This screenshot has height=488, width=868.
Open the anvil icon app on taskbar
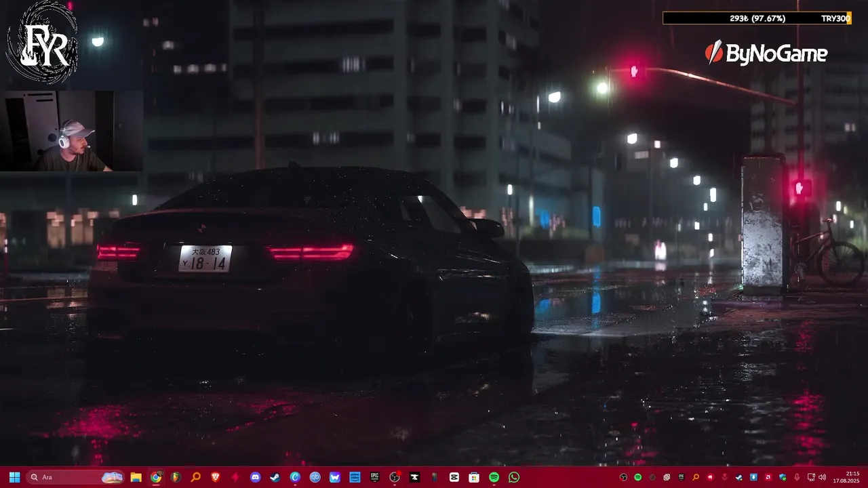(414, 477)
